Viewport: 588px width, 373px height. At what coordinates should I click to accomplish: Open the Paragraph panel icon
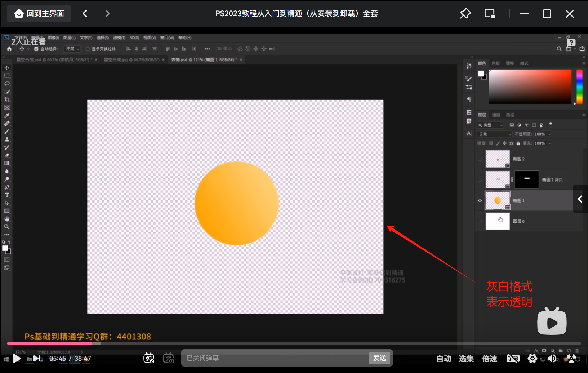point(469,99)
